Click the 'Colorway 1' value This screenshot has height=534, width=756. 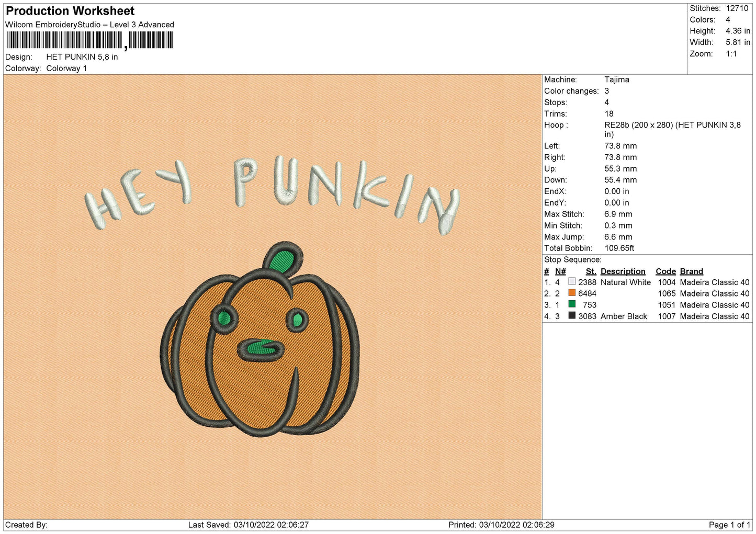pos(66,69)
